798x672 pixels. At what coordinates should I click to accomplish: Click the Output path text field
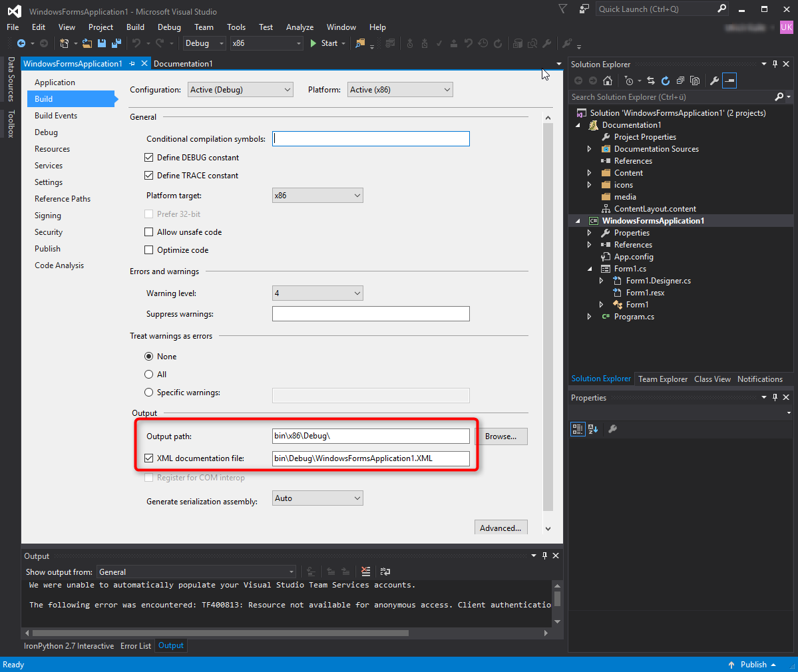pyautogui.click(x=371, y=436)
